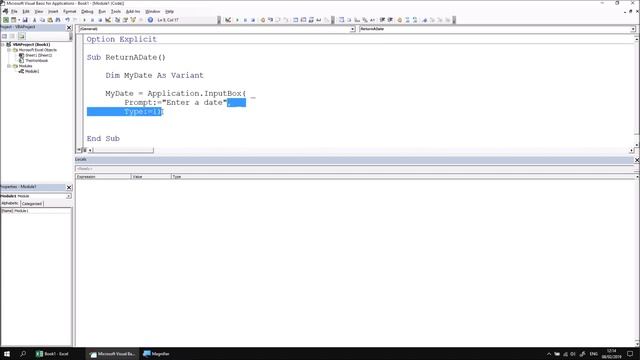
Task: Click the Step Over icon
Action: coord(278,20)
